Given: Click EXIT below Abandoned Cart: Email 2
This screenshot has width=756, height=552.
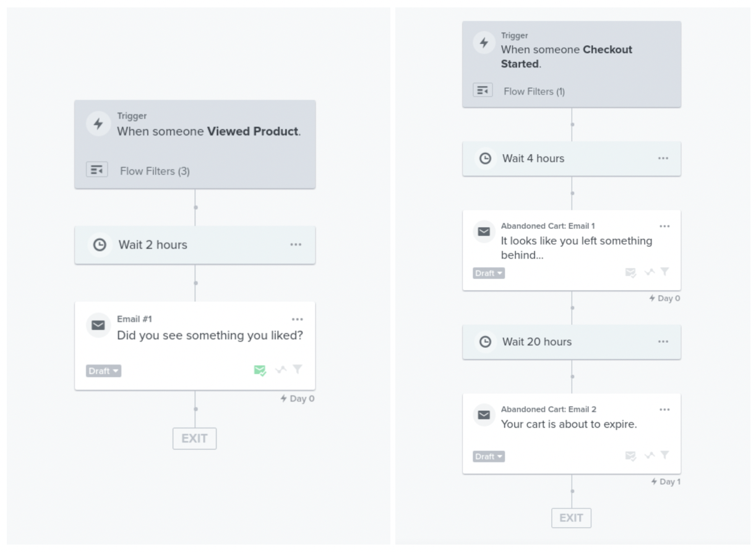Looking at the screenshot, I should coord(572,517).
